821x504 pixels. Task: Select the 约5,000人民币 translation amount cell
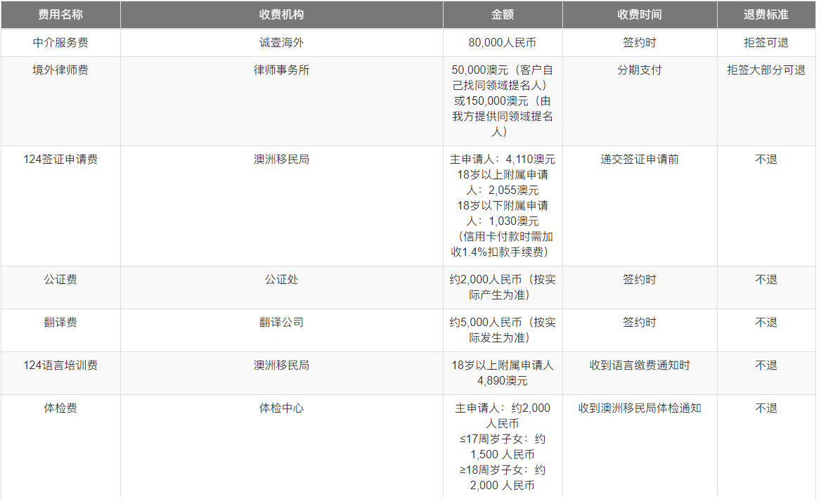tap(503, 330)
